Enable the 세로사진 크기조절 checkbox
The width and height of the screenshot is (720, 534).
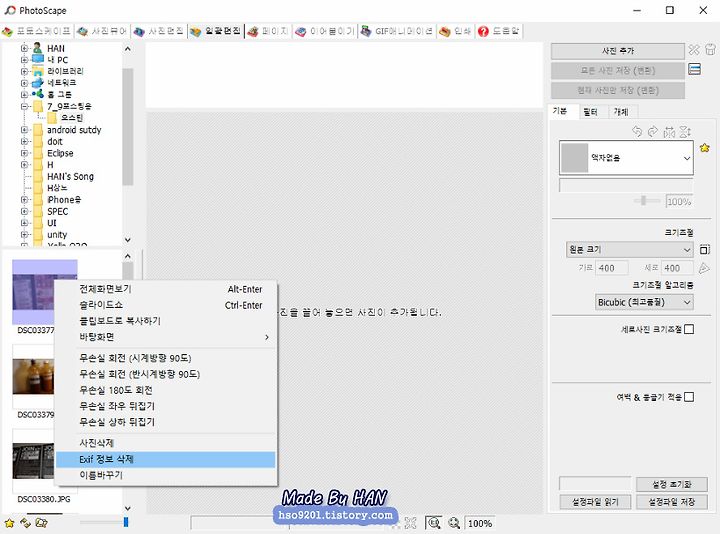[689, 329]
